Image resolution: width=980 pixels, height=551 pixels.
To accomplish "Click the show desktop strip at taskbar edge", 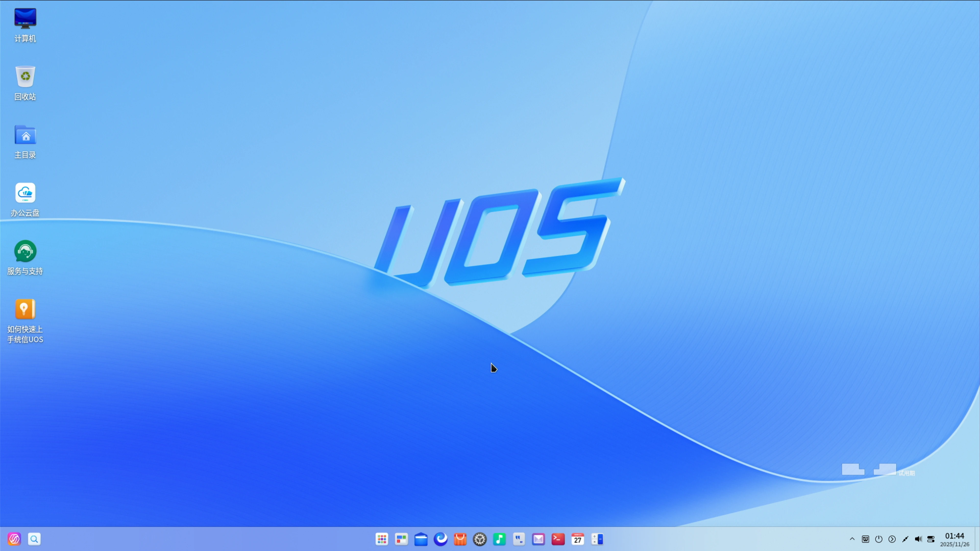I will [x=978, y=539].
